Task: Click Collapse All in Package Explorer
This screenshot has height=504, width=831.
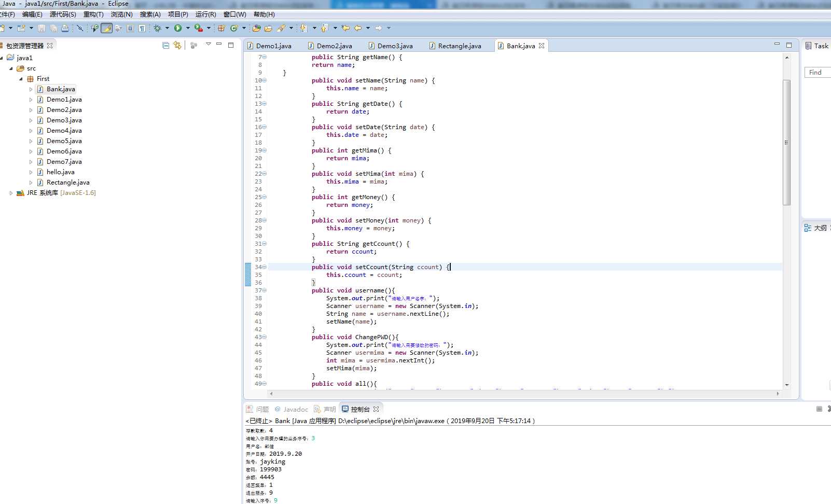Action: [x=166, y=46]
